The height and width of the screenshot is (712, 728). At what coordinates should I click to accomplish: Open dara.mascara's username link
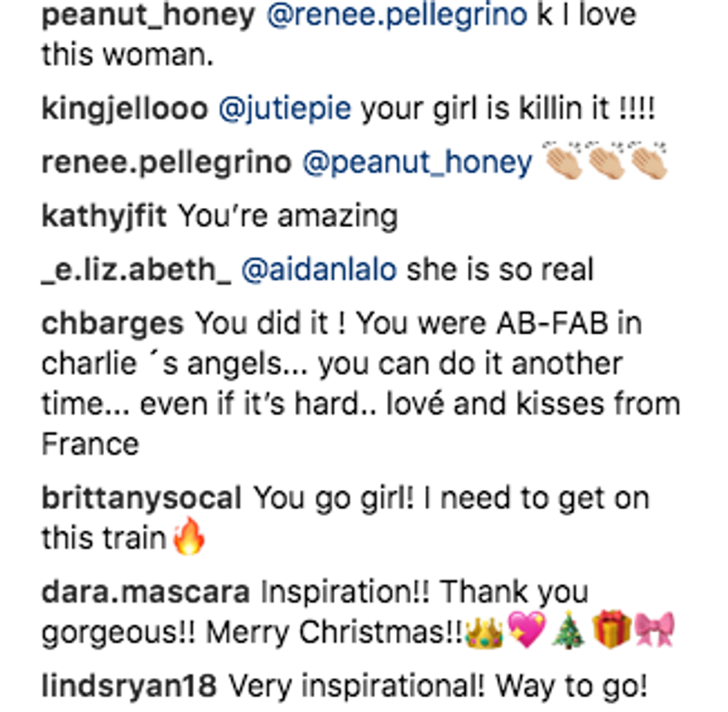pos(146,592)
